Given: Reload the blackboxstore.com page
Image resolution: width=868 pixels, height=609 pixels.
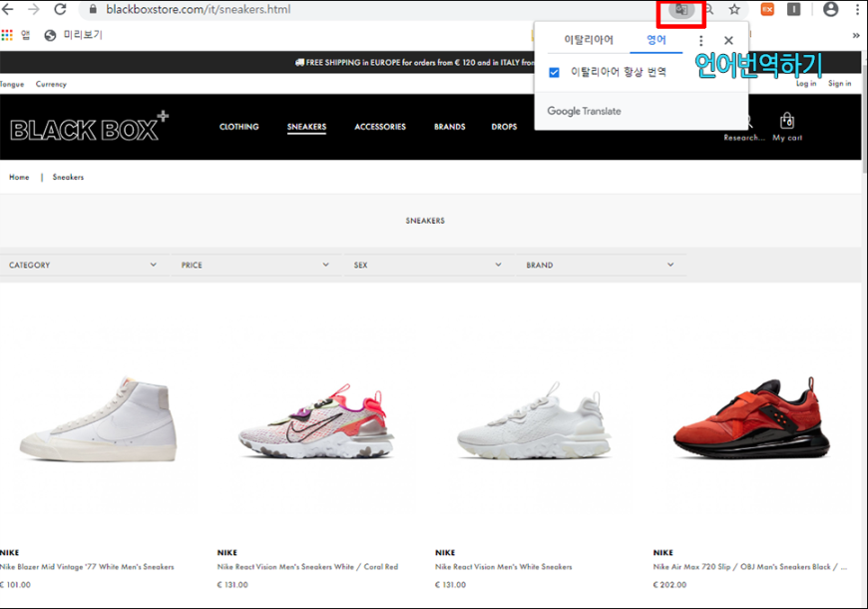Looking at the screenshot, I should click(x=60, y=9).
